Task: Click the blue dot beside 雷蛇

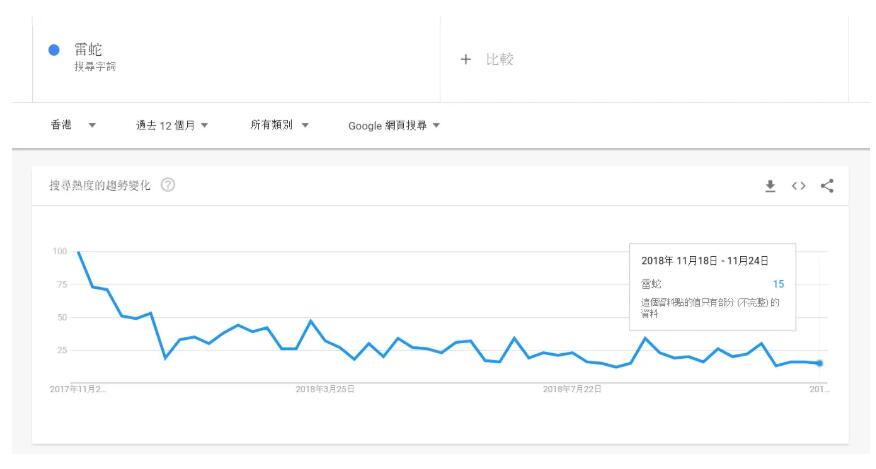Action: coord(54,52)
